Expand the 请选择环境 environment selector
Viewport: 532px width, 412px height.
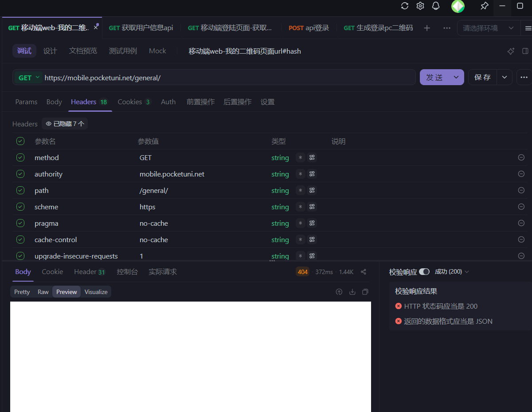point(489,28)
